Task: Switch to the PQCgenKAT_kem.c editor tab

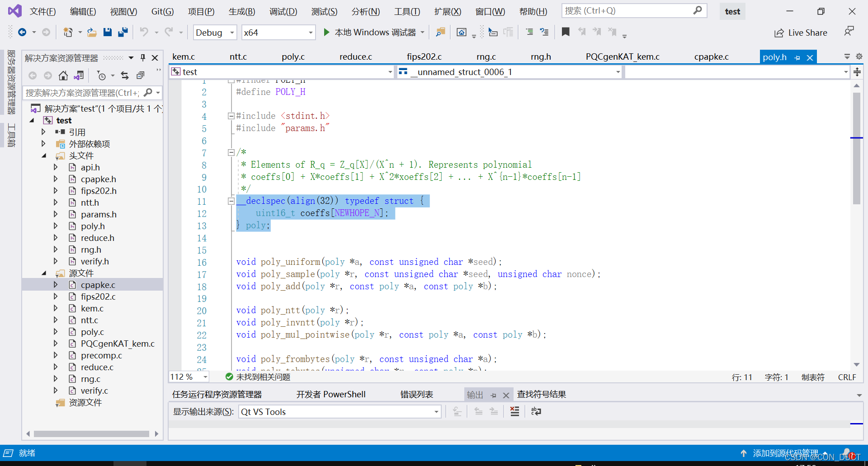Action: point(623,57)
